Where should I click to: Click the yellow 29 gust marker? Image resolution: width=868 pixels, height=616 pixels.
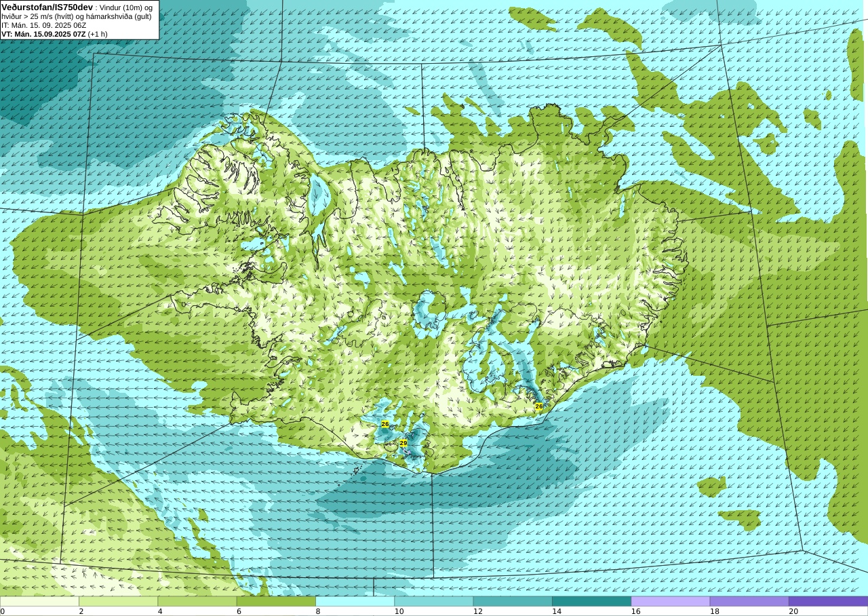[x=403, y=443]
